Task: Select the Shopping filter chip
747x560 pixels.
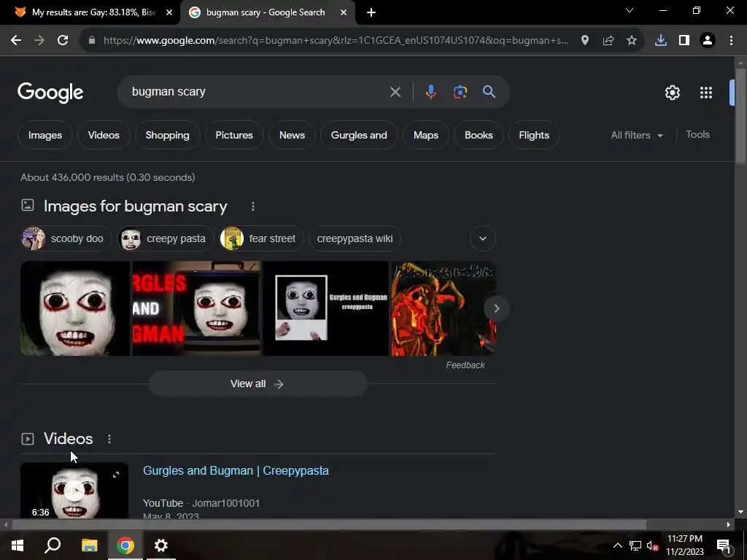Action: click(x=167, y=135)
